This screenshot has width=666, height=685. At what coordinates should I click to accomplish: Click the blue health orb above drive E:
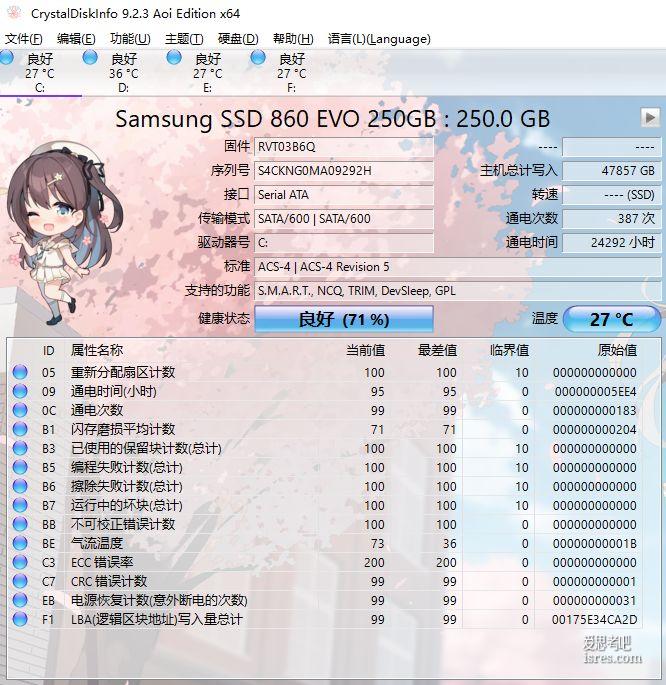point(174,57)
